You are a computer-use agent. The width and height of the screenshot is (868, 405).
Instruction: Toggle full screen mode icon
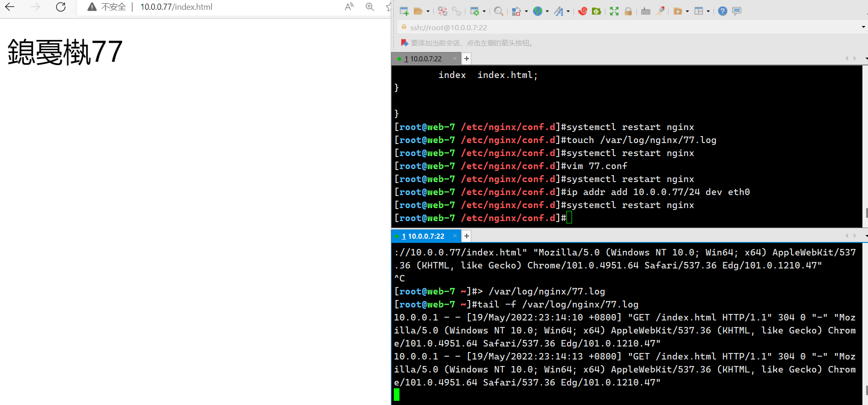[x=614, y=11]
